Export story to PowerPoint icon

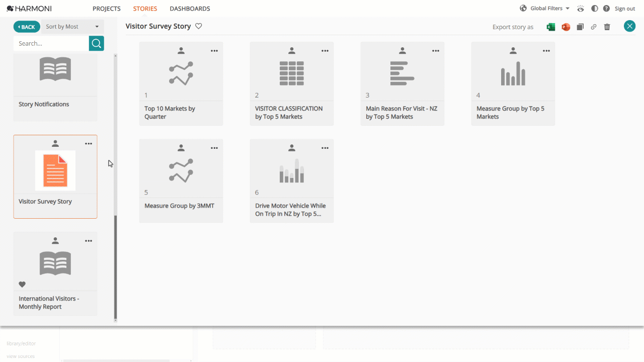click(566, 27)
